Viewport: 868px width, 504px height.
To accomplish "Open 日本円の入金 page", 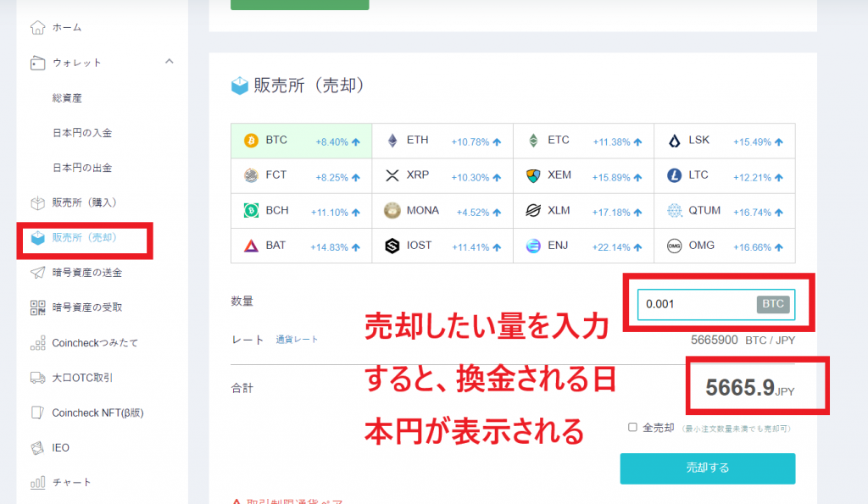I will 82,133.
